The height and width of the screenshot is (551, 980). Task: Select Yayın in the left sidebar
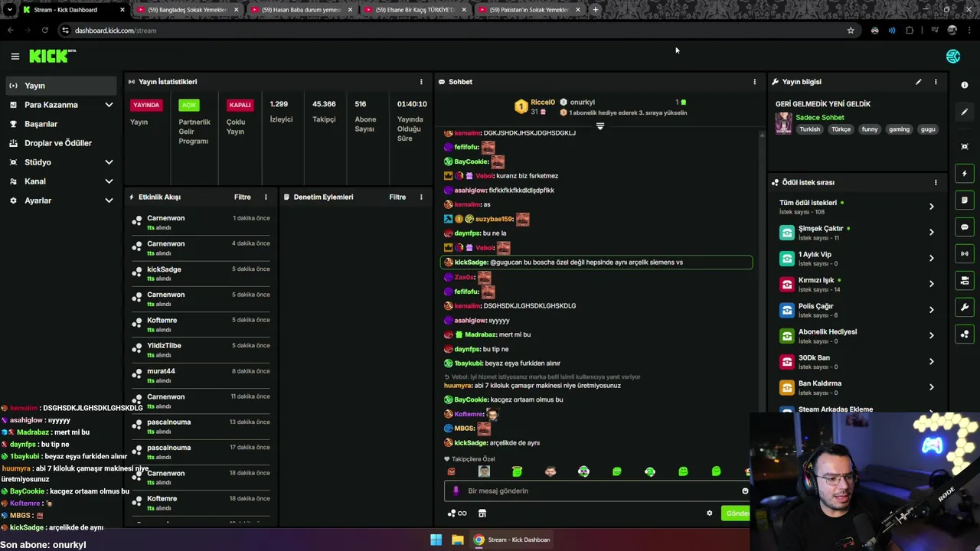[61, 86]
